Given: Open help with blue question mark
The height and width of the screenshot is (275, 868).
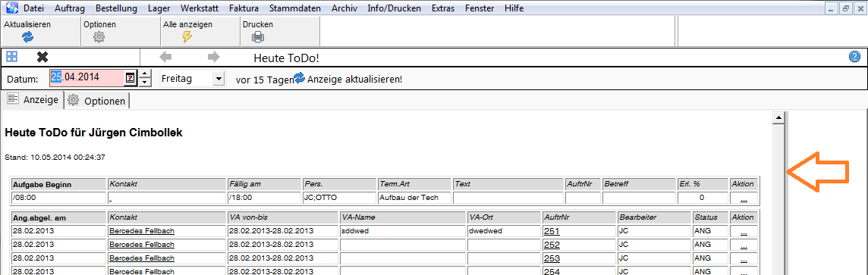Looking at the screenshot, I should (x=854, y=57).
